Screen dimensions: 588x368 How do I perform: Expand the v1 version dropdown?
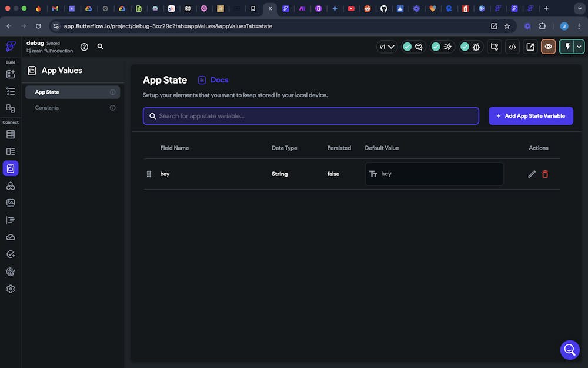(x=386, y=47)
